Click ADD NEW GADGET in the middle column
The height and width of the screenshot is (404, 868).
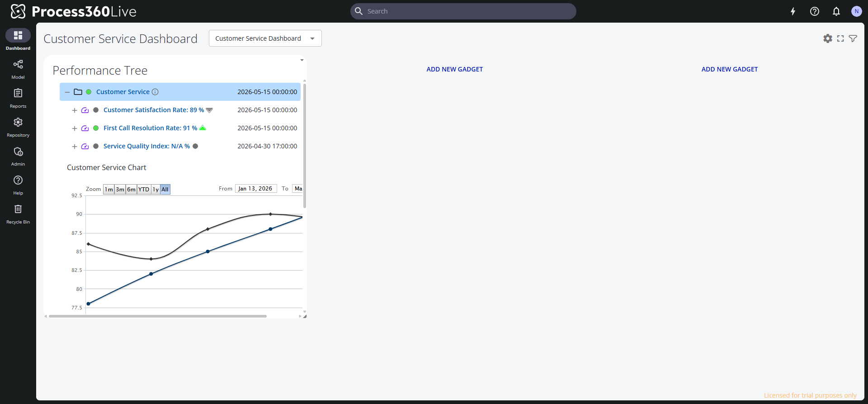[455, 69]
